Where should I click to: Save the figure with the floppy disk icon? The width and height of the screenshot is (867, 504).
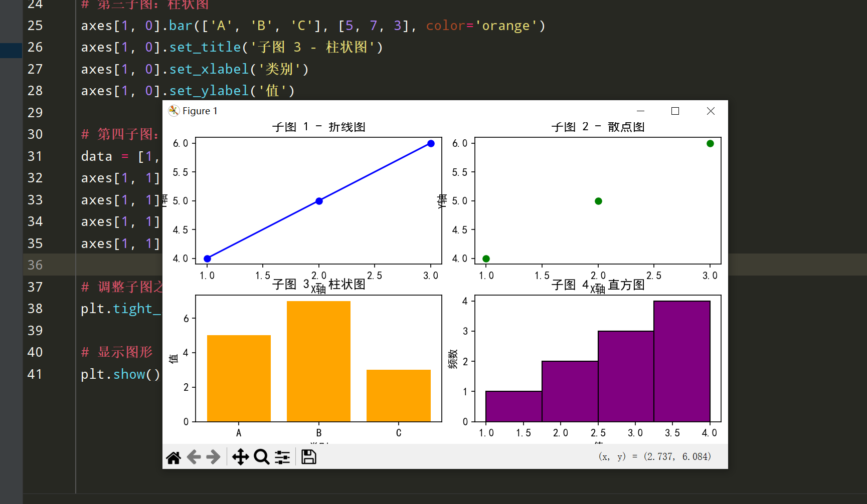[x=308, y=457]
